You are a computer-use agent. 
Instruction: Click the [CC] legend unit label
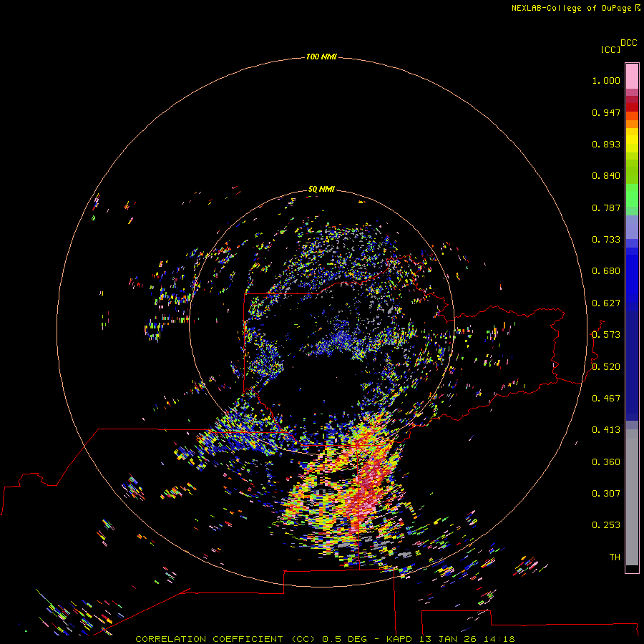tap(610, 49)
